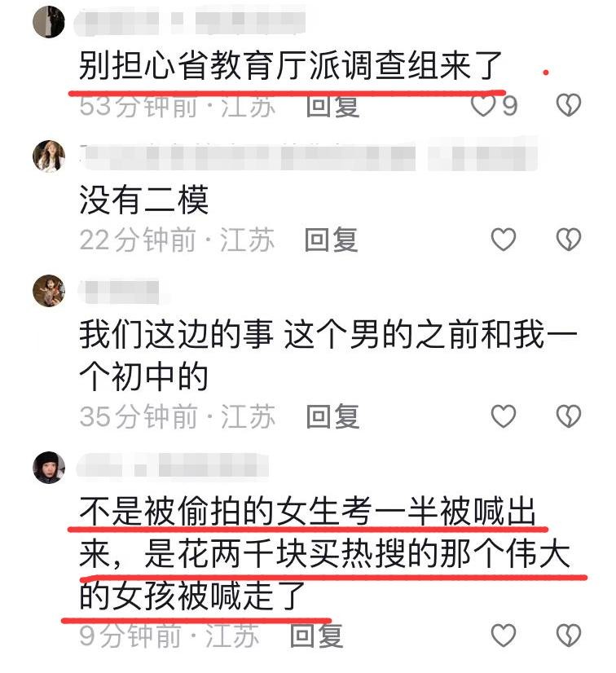Open avatar of the 9分钟前 commenter
This screenshot has width=616, height=673.
click(x=49, y=468)
